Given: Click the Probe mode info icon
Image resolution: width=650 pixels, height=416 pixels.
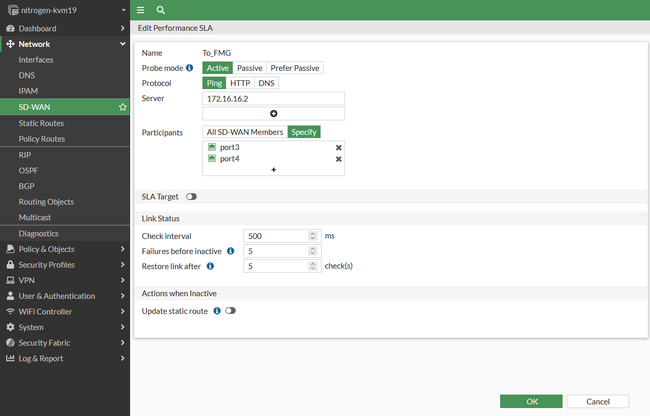Looking at the screenshot, I should pyautogui.click(x=190, y=68).
